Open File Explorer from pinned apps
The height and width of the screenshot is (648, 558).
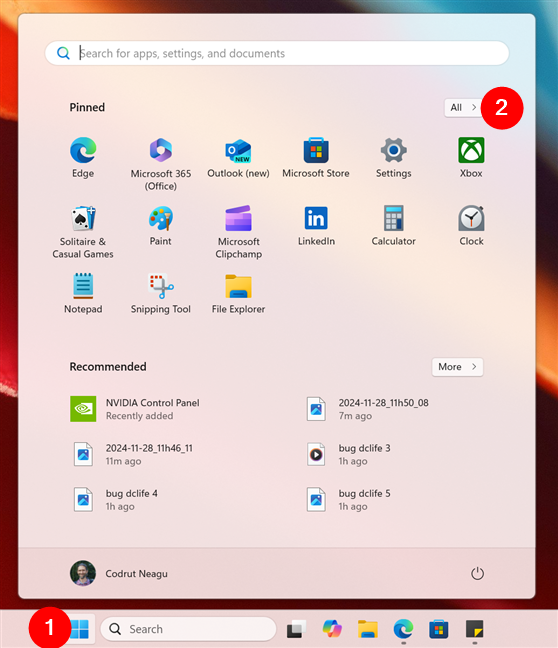(x=238, y=293)
